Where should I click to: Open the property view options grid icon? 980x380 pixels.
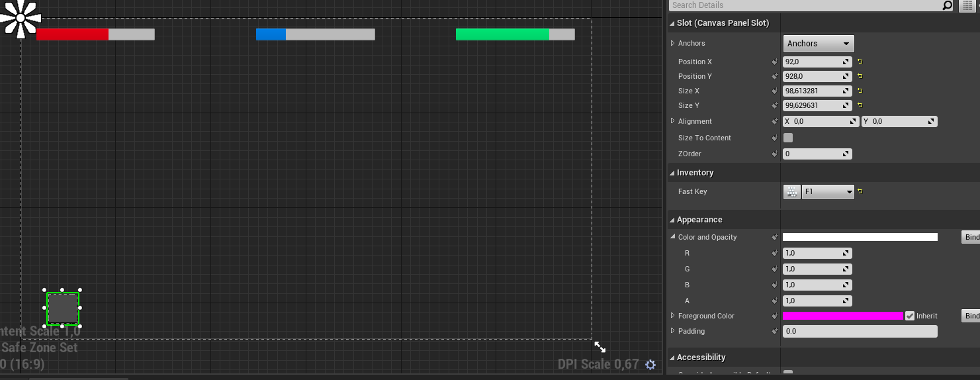(x=967, y=5)
